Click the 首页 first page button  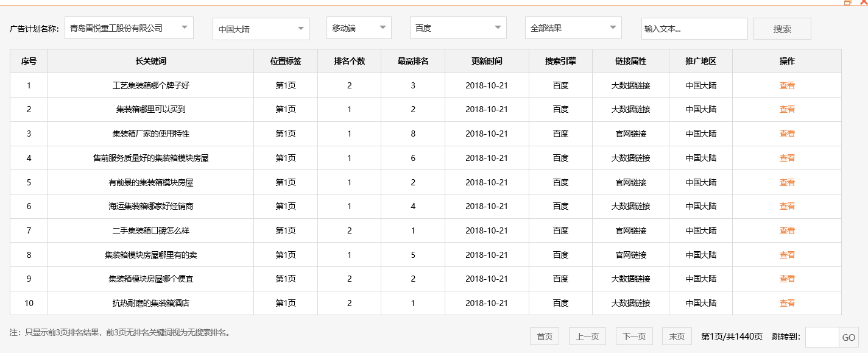(x=544, y=336)
